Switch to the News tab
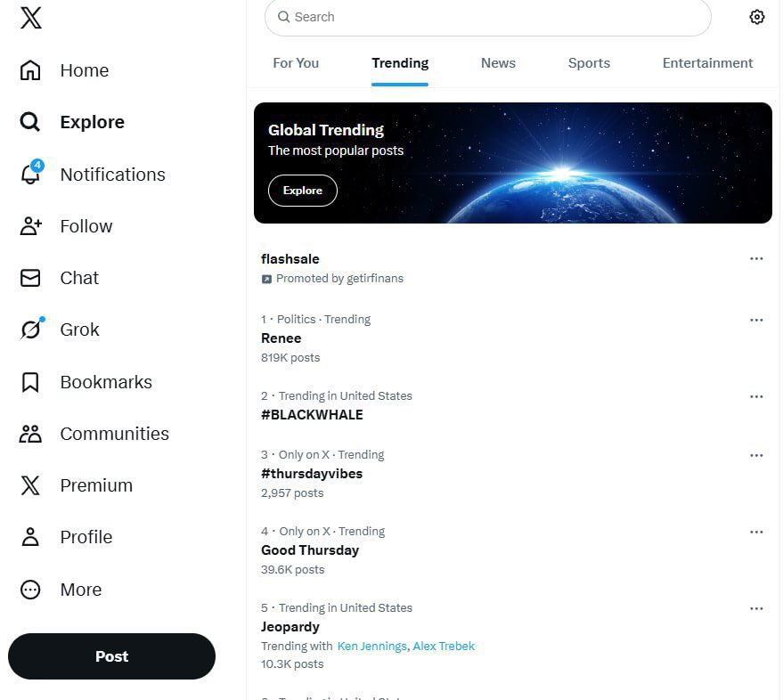Viewport: 783px width, 700px height. coord(497,63)
